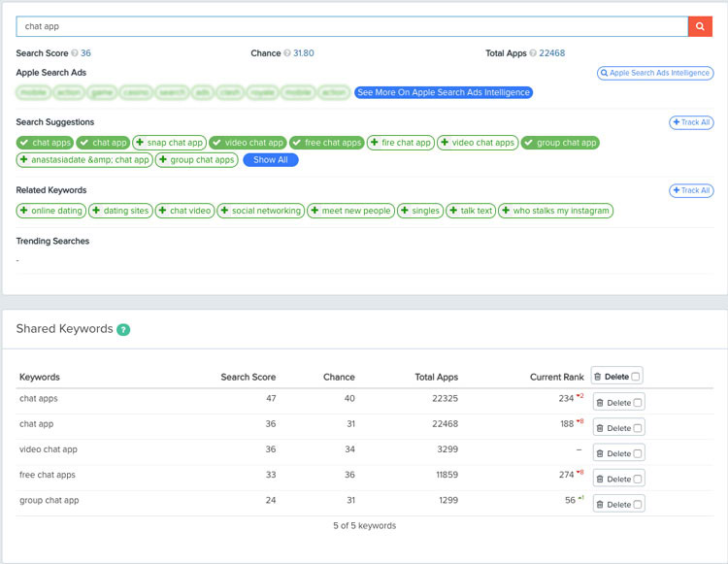Image resolution: width=728 pixels, height=564 pixels.
Task: Tick delete checkbox for 'chat apps' row
Action: pyautogui.click(x=638, y=403)
